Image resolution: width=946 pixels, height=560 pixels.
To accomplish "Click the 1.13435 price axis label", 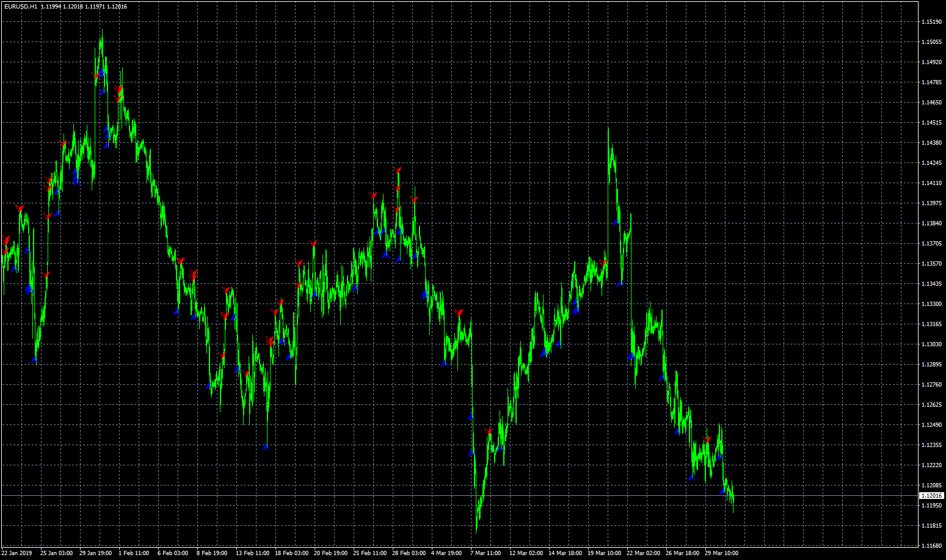I will pos(931,284).
